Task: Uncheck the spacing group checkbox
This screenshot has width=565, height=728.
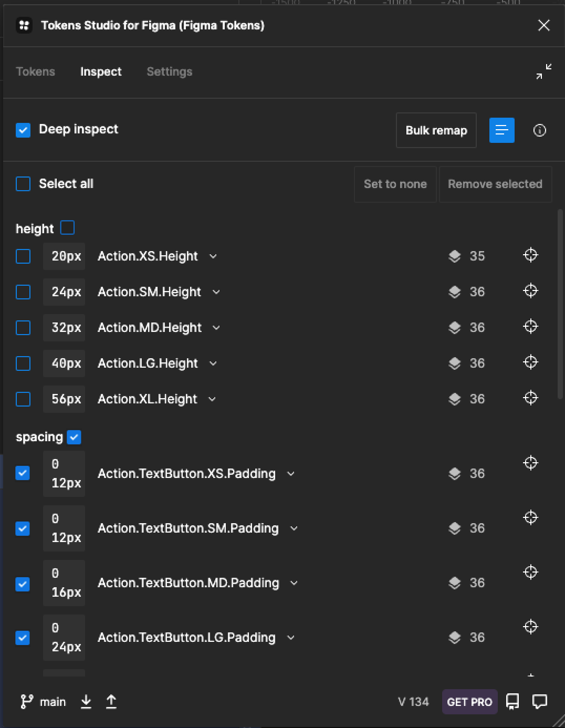Action: pyautogui.click(x=74, y=437)
